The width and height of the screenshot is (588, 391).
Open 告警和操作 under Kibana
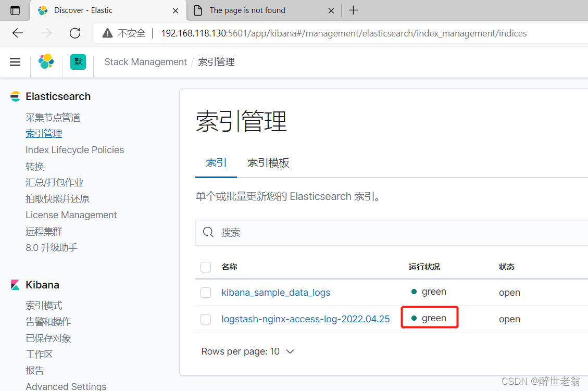pyautogui.click(x=48, y=322)
